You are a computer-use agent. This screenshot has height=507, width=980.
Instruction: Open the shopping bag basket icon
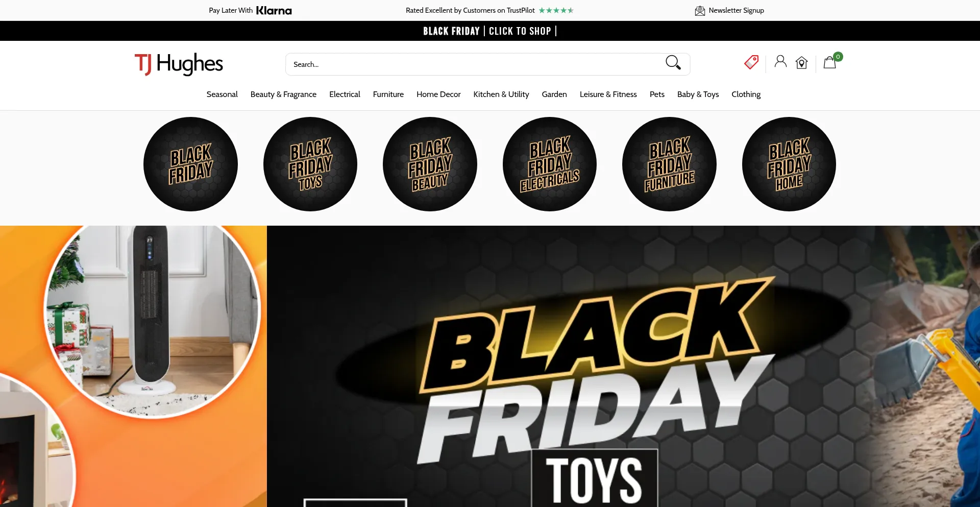tap(830, 63)
